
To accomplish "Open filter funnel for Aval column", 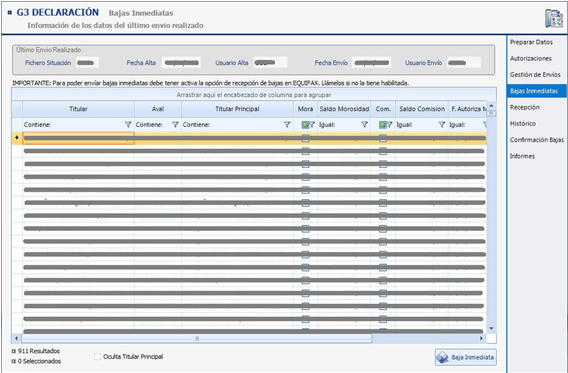I will click(x=175, y=125).
